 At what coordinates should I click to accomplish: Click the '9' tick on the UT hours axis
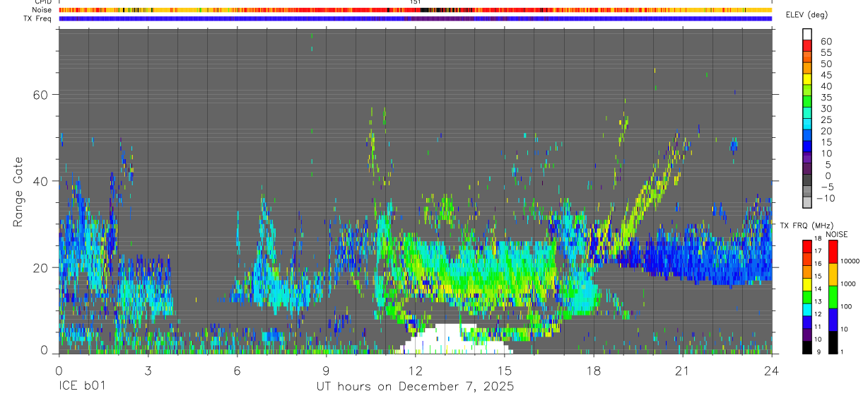tap(326, 371)
